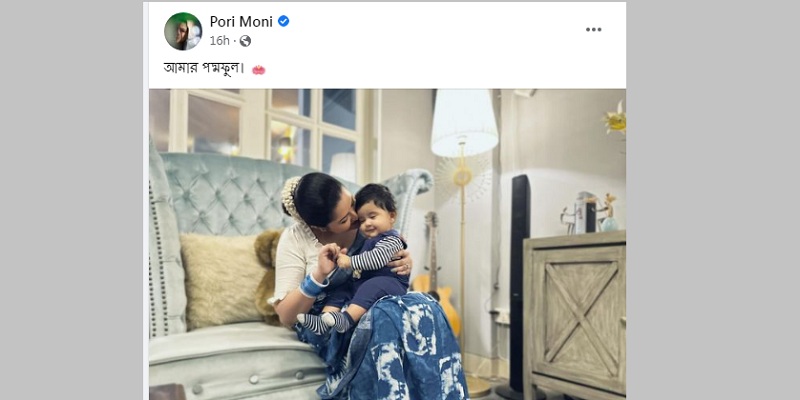The height and width of the screenshot is (400, 800).
Task: Click the blue verified badge
Action: pos(283,21)
